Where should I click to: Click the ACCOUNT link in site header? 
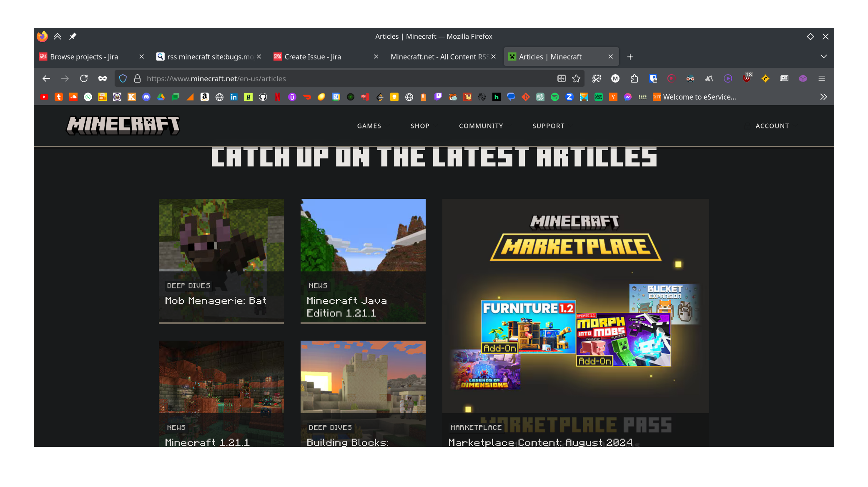[x=772, y=126]
